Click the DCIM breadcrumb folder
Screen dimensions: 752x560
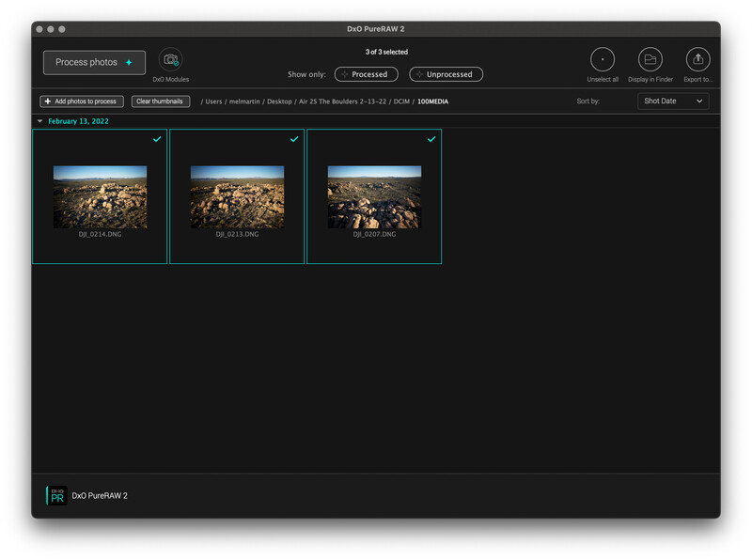(x=401, y=101)
